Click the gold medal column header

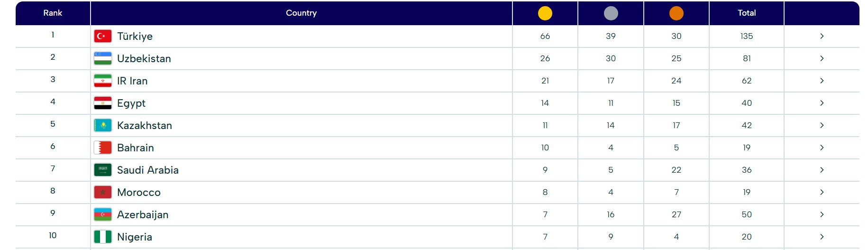click(545, 13)
